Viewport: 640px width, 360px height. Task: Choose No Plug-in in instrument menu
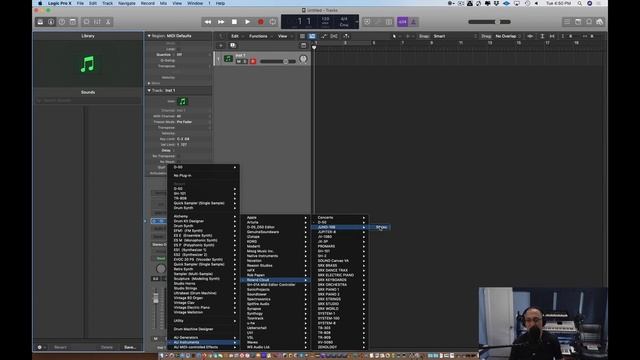(x=203, y=176)
